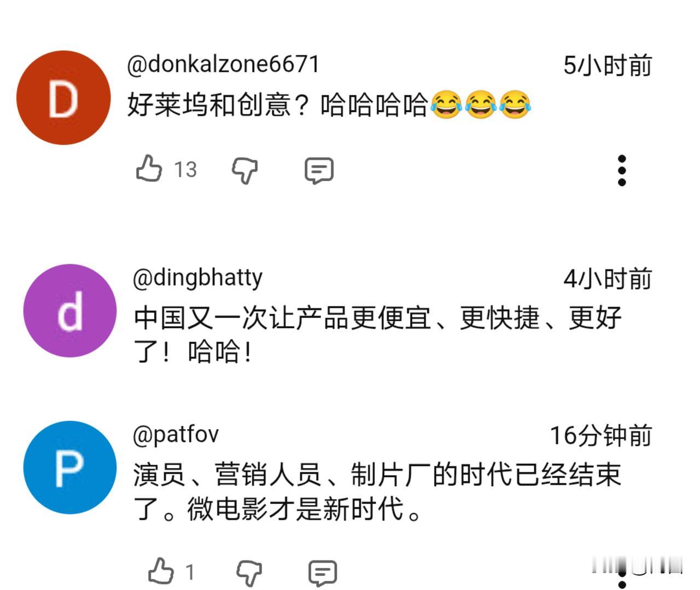Open the reply icon under @patfov's comment

323,573
